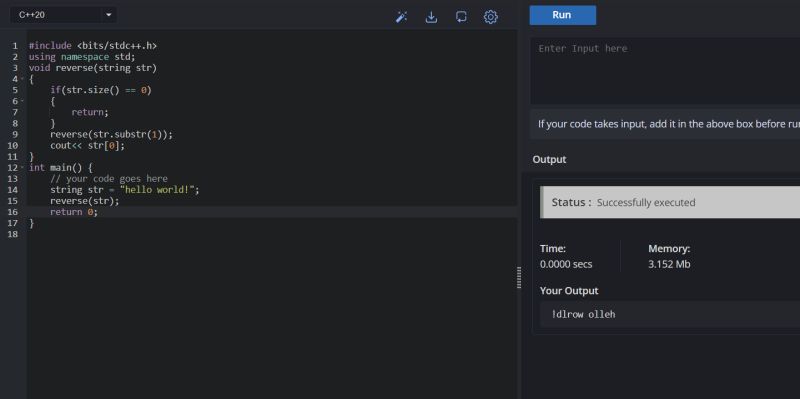Click the 'int main() {' line
Viewport: 800px width, 399px height.
point(61,167)
